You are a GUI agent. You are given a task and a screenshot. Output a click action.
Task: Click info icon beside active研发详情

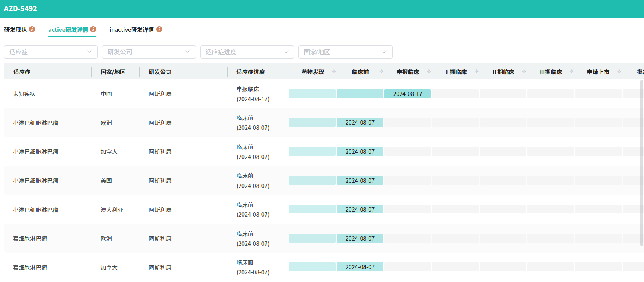[93, 29]
